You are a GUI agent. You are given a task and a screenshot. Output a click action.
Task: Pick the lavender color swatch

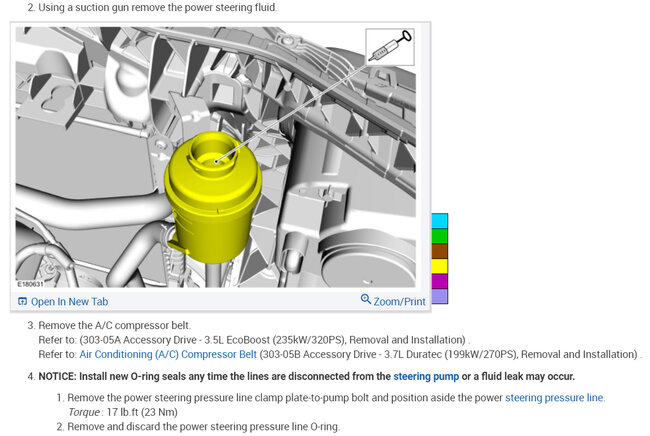point(440,296)
